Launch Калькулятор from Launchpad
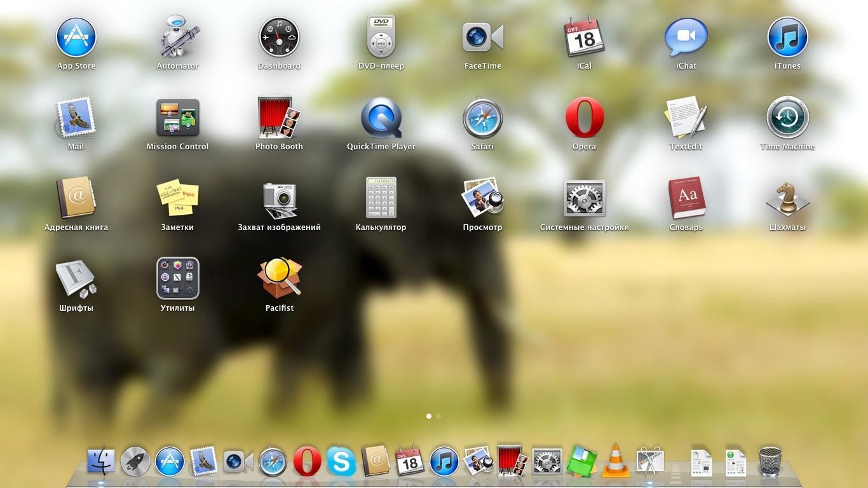This screenshot has width=868, height=488. [x=381, y=198]
